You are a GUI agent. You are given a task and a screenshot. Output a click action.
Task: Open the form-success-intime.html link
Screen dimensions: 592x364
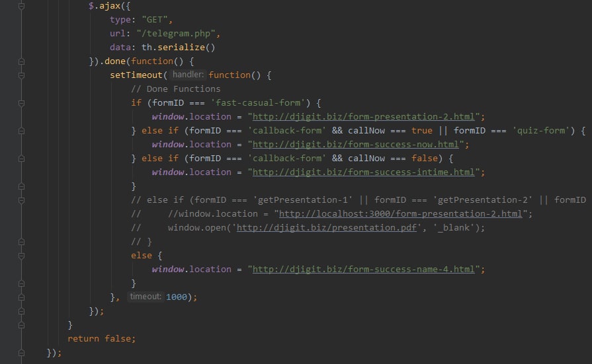pos(363,172)
